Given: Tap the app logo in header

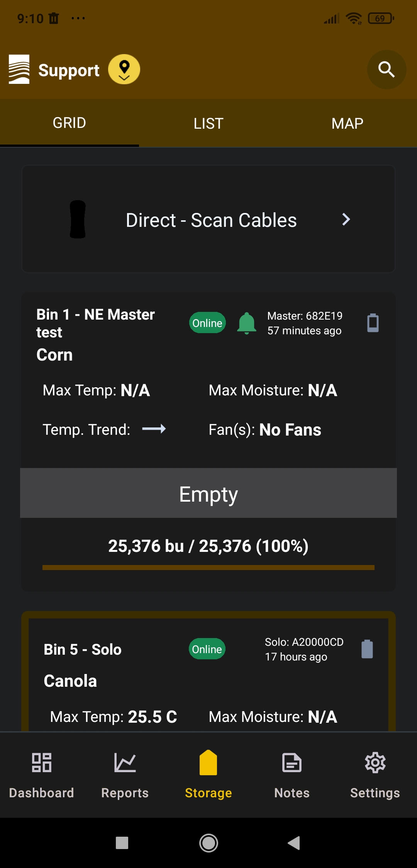Looking at the screenshot, I should [x=19, y=70].
